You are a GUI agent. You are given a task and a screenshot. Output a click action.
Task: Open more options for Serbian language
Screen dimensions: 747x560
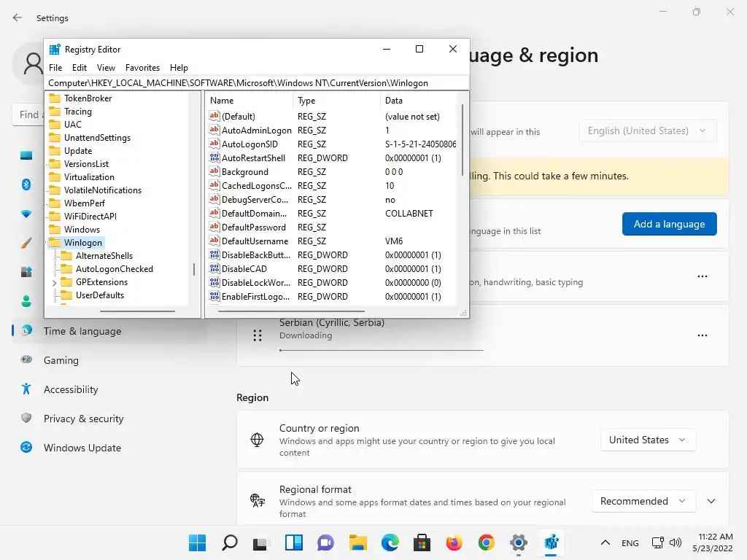[x=702, y=335]
